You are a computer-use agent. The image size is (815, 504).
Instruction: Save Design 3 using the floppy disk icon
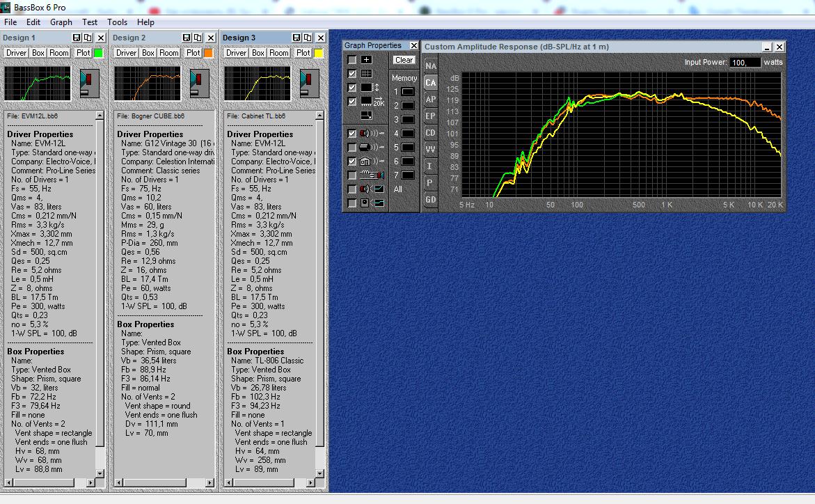(x=296, y=38)
